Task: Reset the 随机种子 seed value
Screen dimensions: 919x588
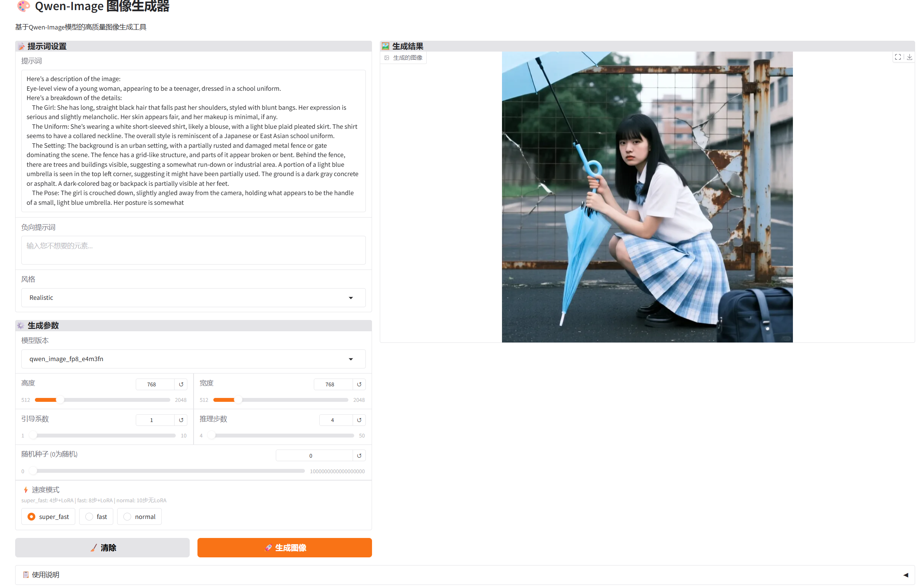Action: pyautogui.click(x=359, y=456)
